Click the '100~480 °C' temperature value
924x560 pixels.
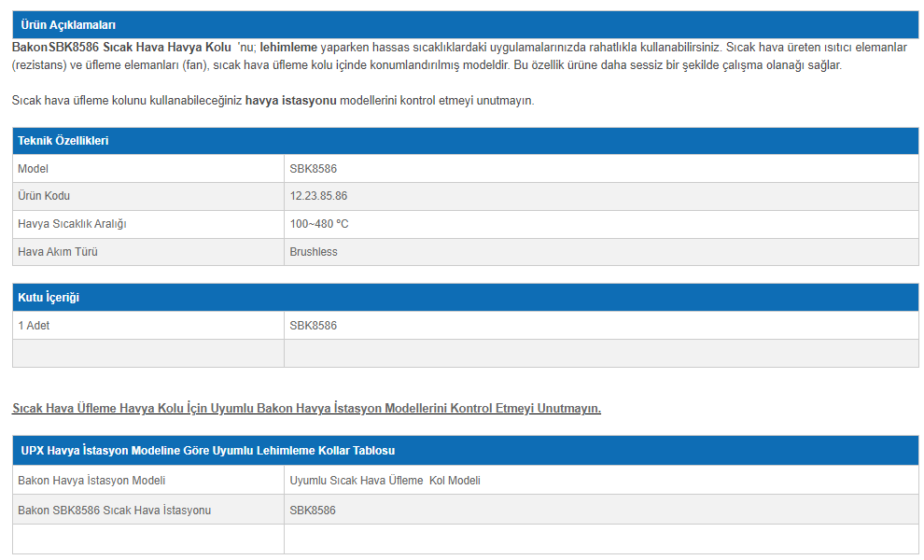point(319,224)
